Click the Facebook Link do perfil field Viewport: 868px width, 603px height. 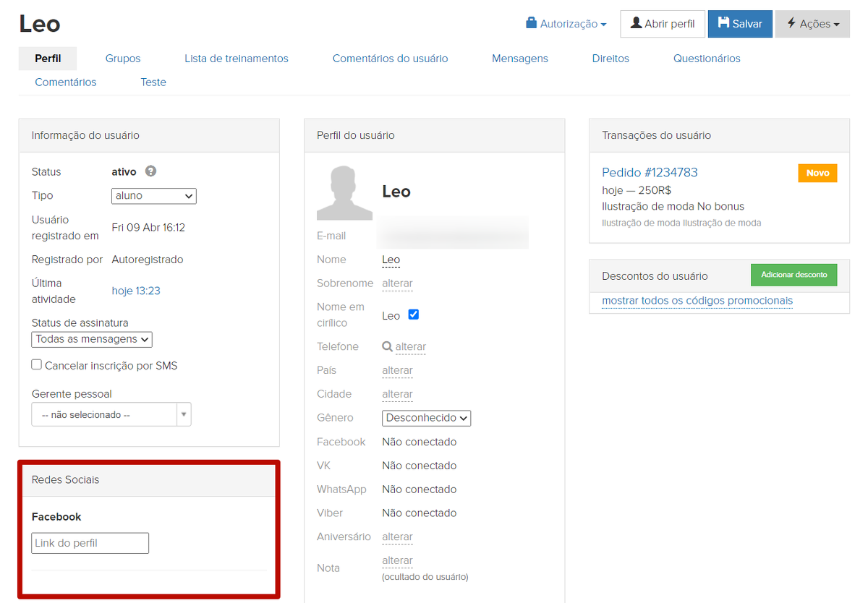[90, 543]
